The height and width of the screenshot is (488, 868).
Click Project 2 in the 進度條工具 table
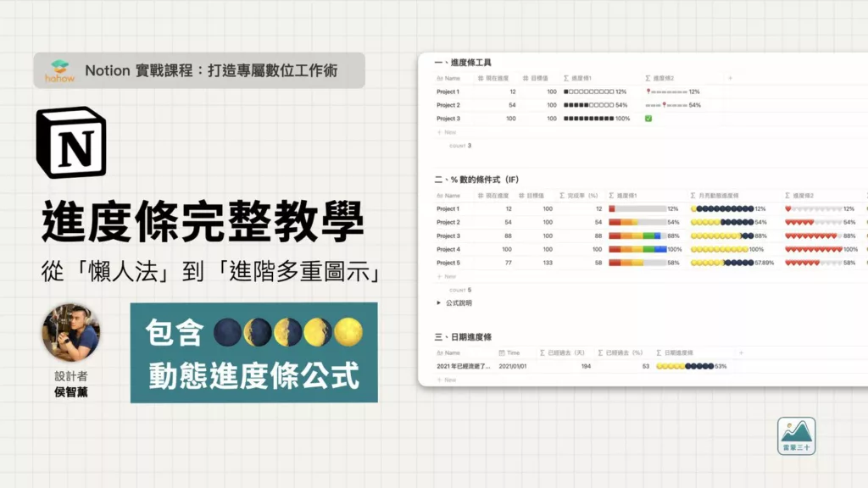coord(448,105)
